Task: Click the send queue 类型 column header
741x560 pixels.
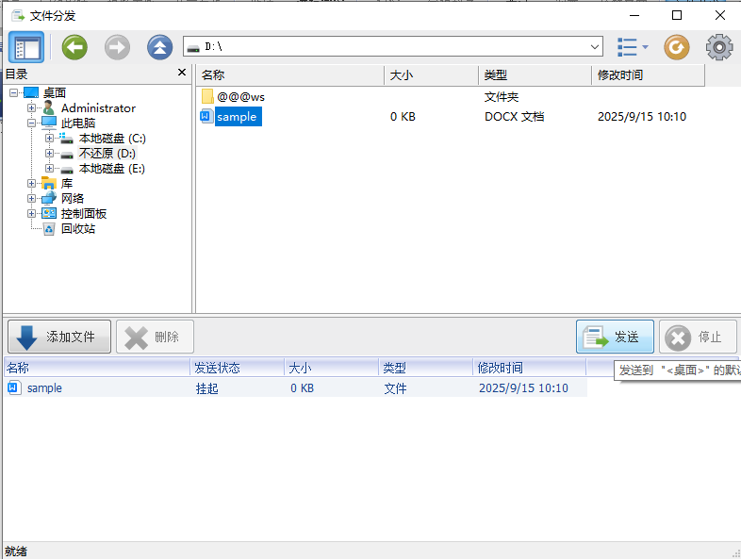Action: click(x=425, y=368)
